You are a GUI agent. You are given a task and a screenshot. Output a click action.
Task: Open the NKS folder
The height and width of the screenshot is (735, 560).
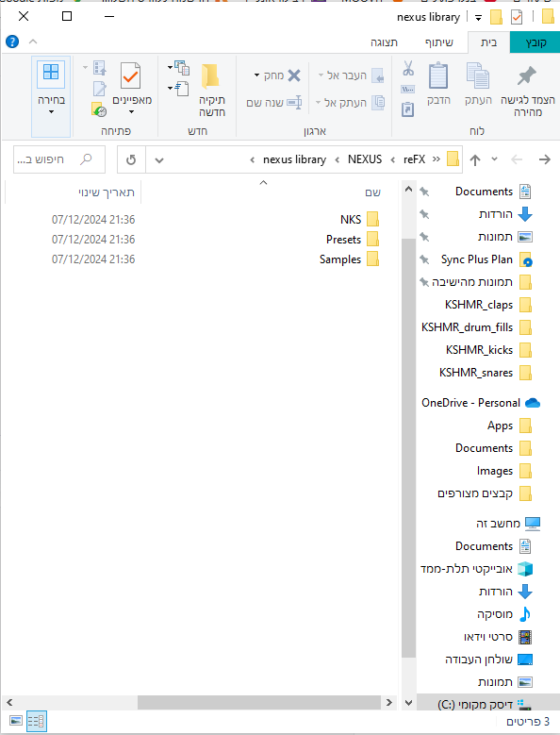pos(358,220)
